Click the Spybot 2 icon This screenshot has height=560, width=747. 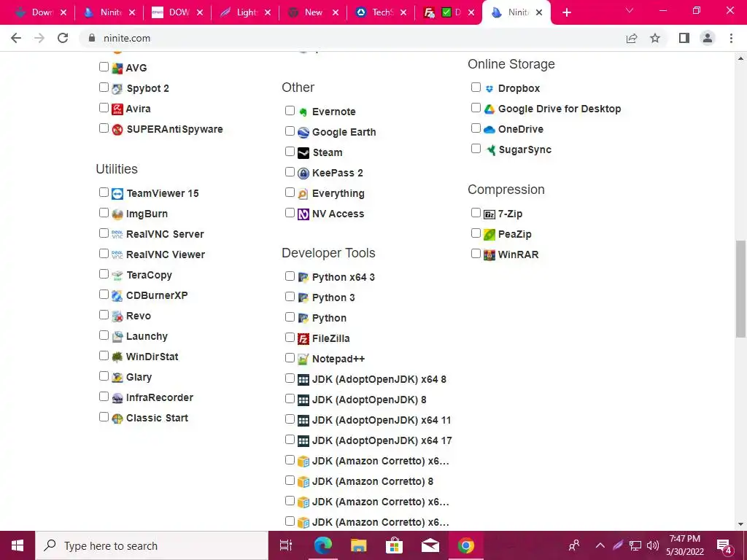pyautogui.click(x=117, y=88)
